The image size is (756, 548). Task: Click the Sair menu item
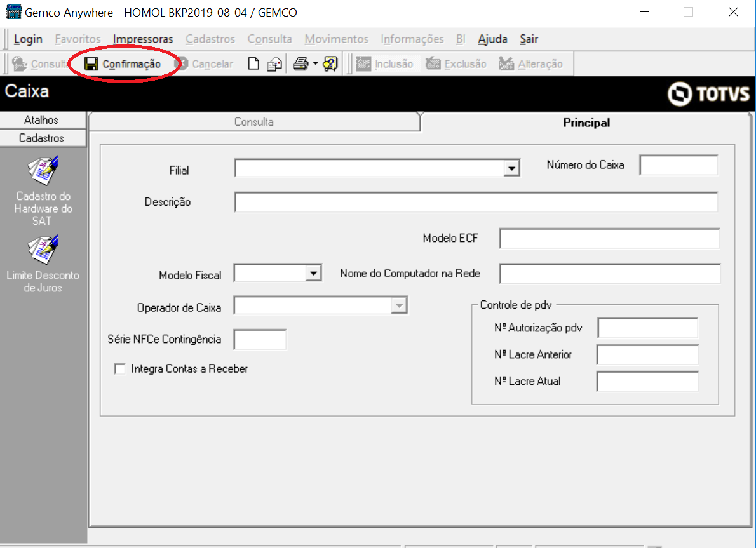tap(529, 39)
